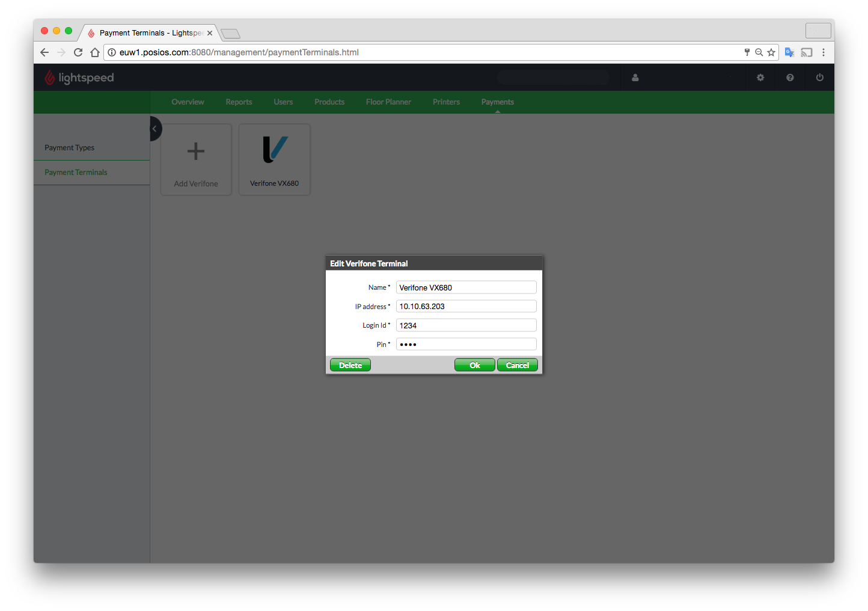Viewport: 868px width, 611px height.
Task: Bookmark this page with star icon
Action: click(x=771, y=52)
